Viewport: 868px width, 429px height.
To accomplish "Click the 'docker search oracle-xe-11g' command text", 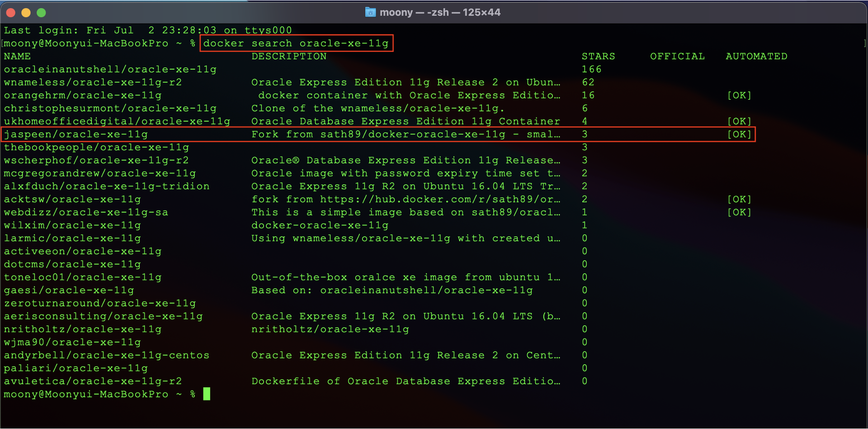I will click(296, 43).
